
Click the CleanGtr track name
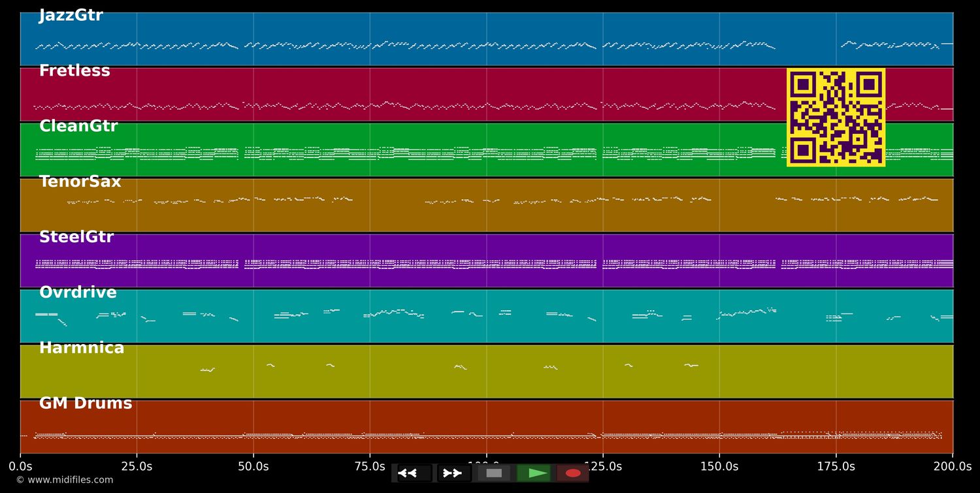(78, 127)
